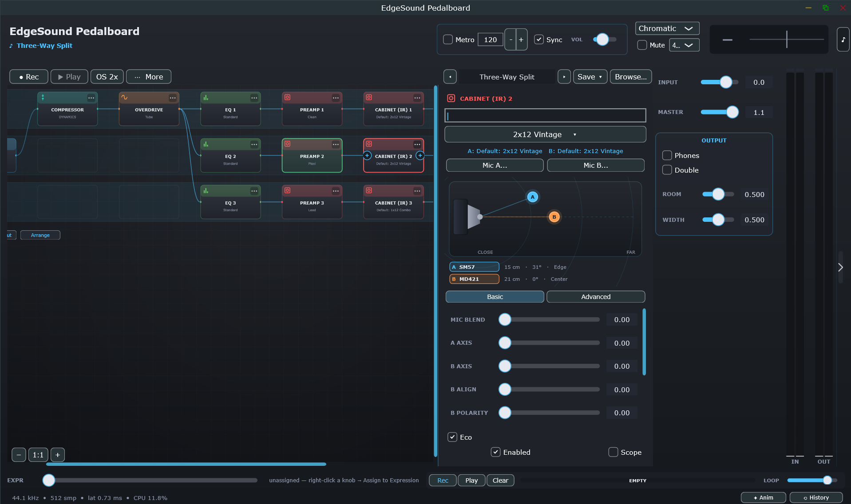Add a pedal after Cabinet (IR) 2
Screen dimensions: 851x504
tap(420, 155)
